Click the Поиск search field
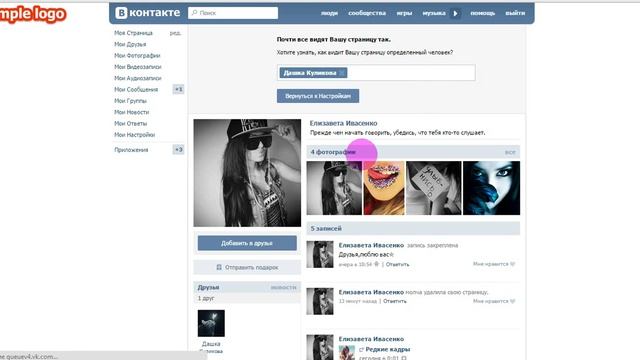This screenshot has height=360, width=640. click(x=233, y=13)
